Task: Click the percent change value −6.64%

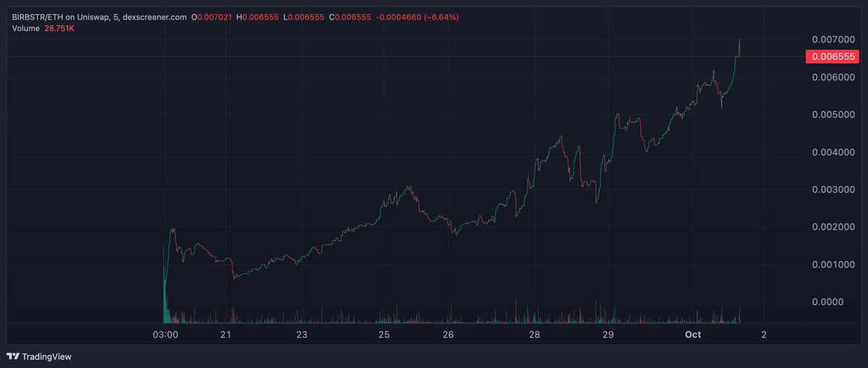Action: point(437,17)
